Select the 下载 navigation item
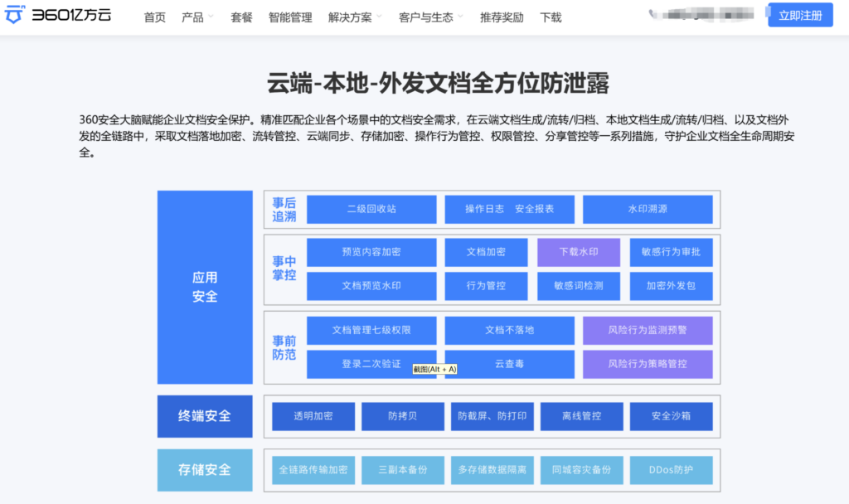Image resolution: width=849 pixels, height=504 pixels. pyautogui.click(x=550, y=16)
